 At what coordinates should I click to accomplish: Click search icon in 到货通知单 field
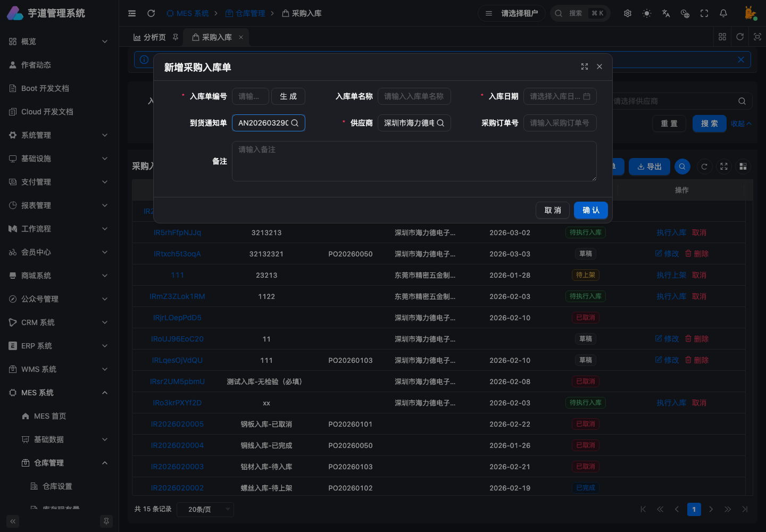pos(295,123)
